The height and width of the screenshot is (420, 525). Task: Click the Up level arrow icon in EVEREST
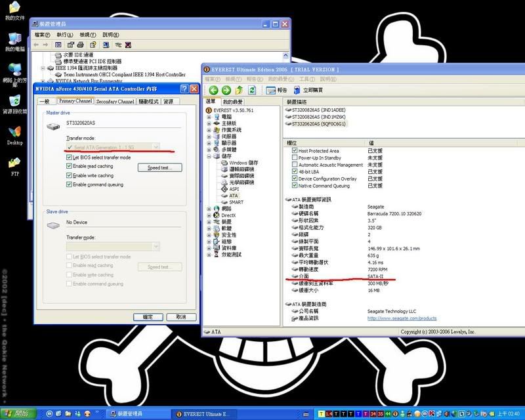pyautogui.click(x=239, y=90)
